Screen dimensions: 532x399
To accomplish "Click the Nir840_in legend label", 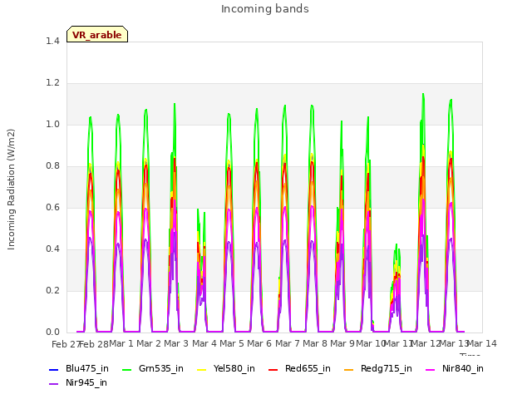I will [x=463, y=368].
